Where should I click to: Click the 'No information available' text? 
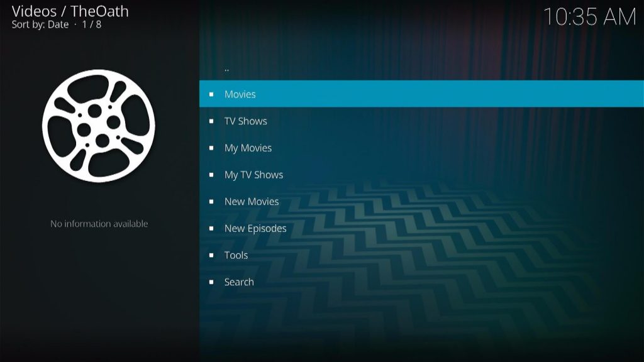[x=99, y=224]
